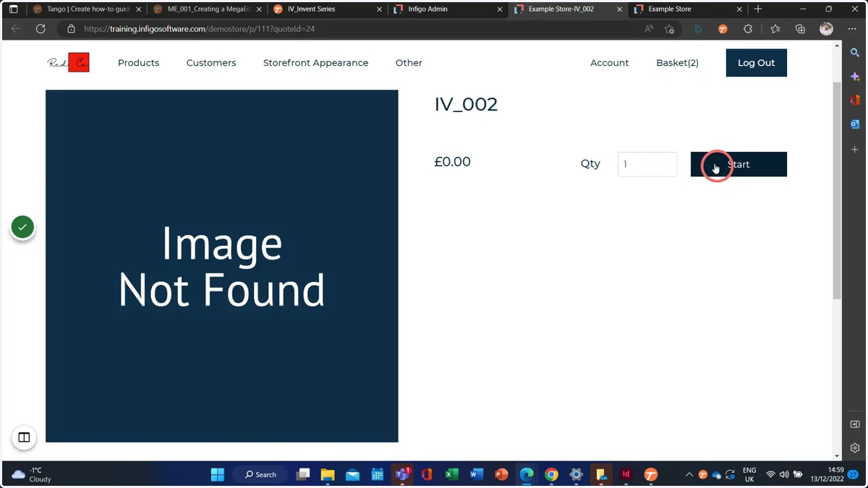Click the site lock icon in the address bar
This screenshot has height=488, width=868.
coord(71,29)
